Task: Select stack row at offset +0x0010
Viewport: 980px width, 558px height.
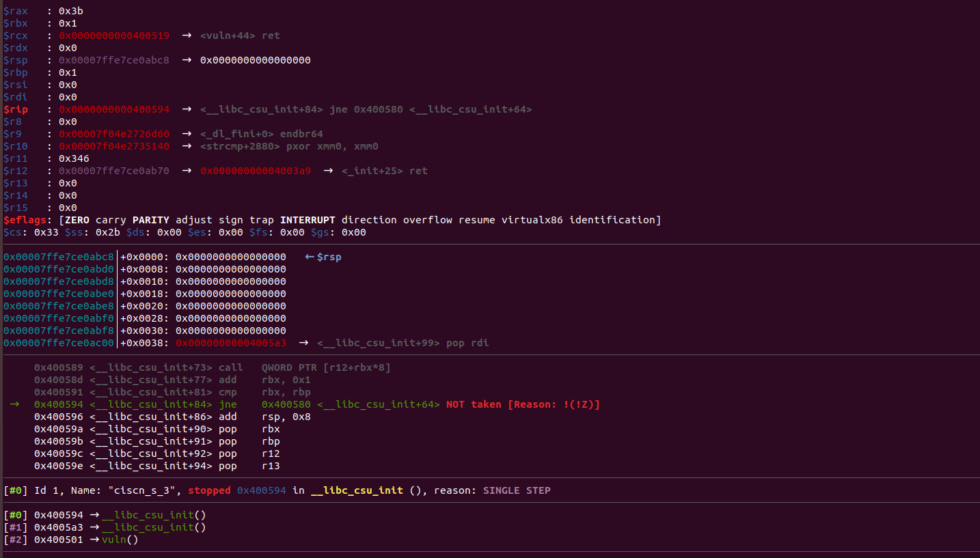Action: (145, 281)
